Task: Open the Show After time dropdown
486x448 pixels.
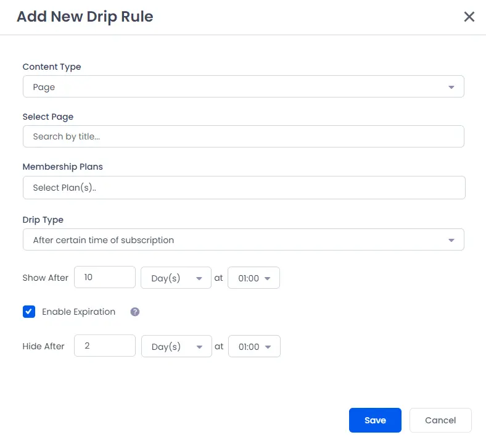Action: tap(253, 278)
